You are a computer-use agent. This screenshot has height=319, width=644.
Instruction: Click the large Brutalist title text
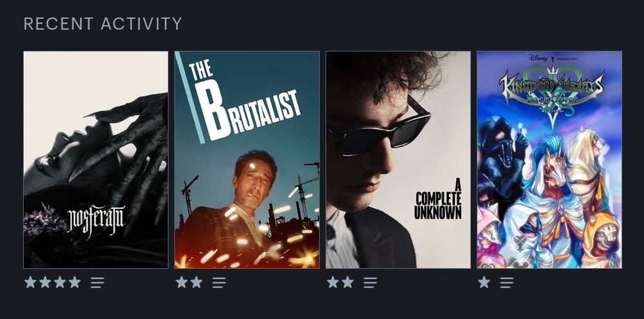245,102
